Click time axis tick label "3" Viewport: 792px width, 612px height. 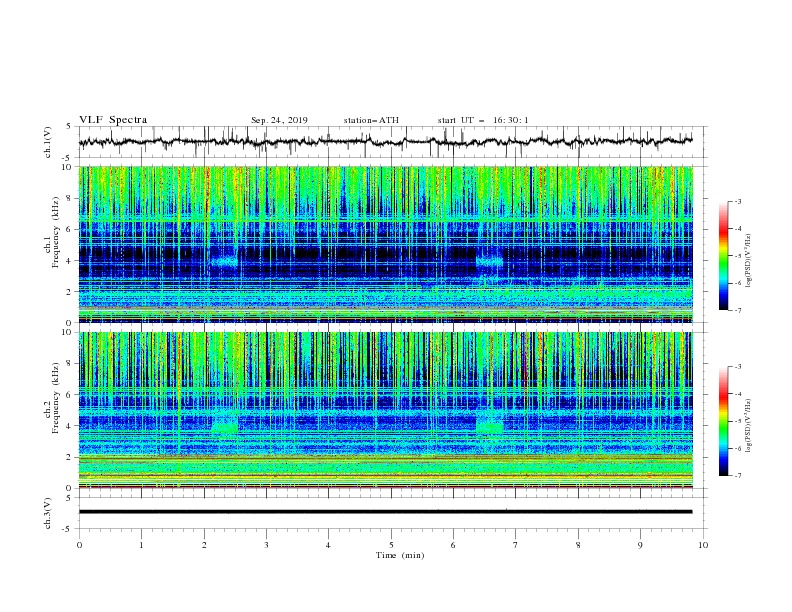(x=266, y=545)
